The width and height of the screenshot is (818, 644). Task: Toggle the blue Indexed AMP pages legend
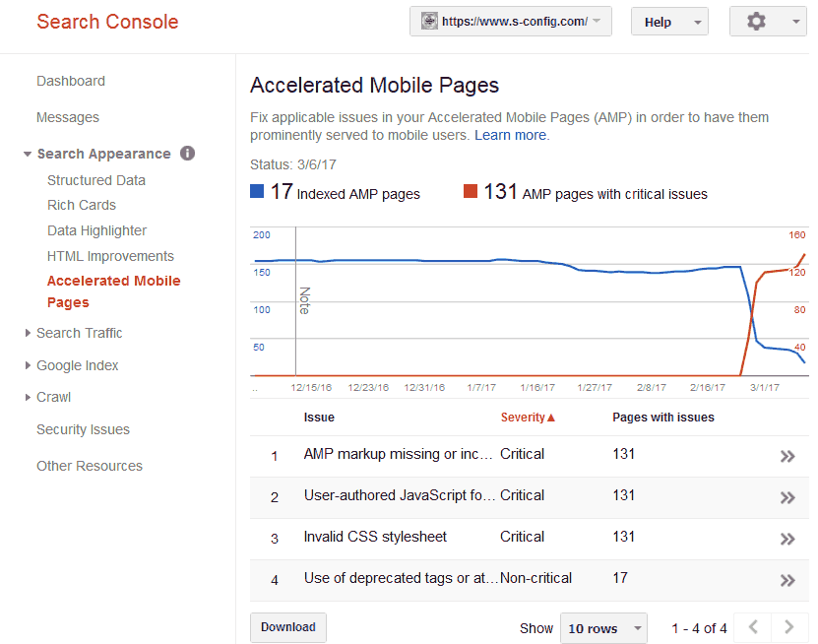coord(257,191)
